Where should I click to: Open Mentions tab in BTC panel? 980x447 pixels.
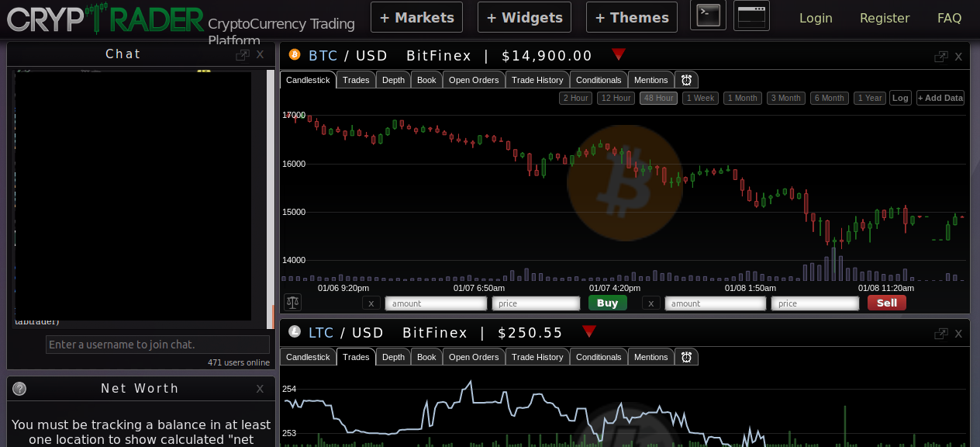click(x=650, y=80)
